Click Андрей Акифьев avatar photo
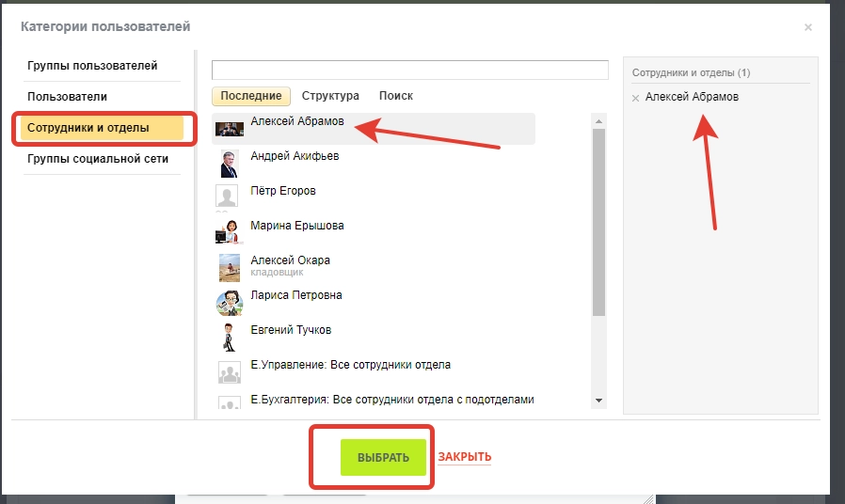This screenshot has width=845, height=504. coord(228,164)
